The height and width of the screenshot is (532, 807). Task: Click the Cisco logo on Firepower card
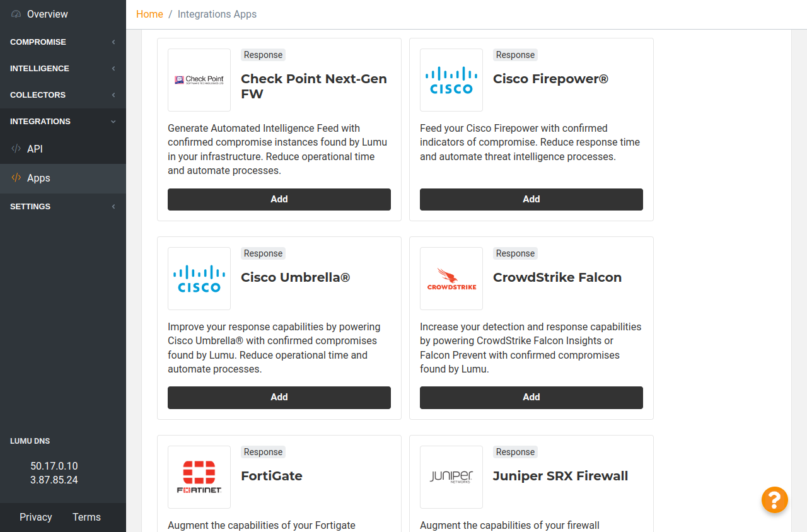click(x=451, y=80)
